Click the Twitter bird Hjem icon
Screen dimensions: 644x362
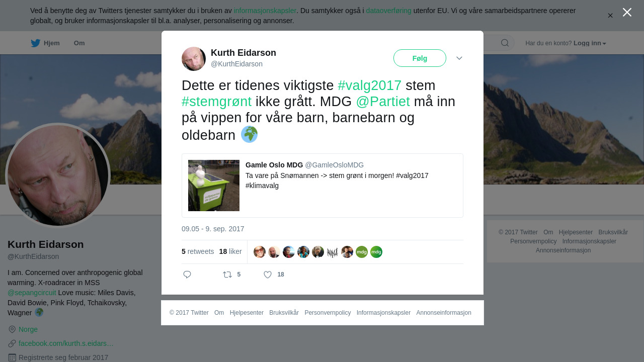coord(36,43)
